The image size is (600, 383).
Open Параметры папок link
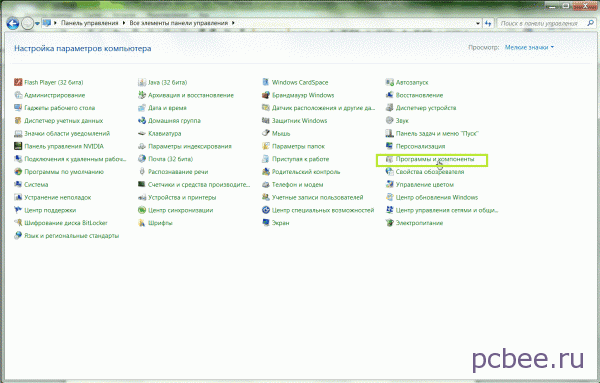tap(298, 146)
